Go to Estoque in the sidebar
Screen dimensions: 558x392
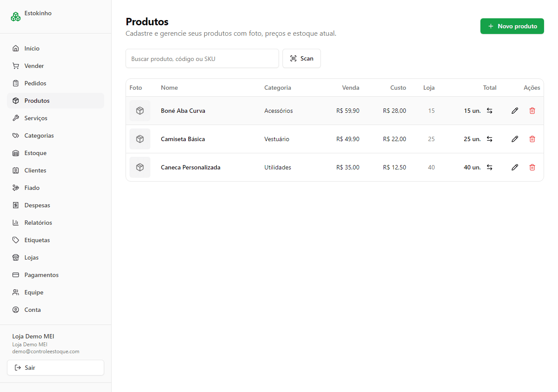tap(55, 153)
